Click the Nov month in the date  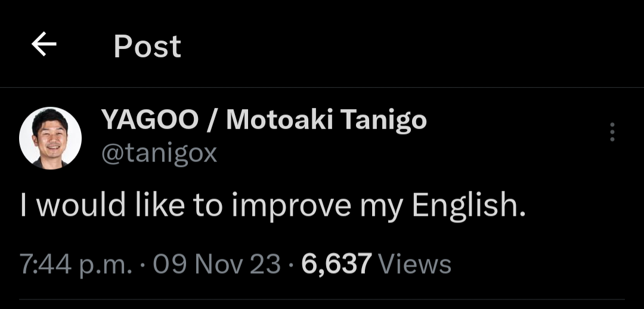(x=217, y=264)
